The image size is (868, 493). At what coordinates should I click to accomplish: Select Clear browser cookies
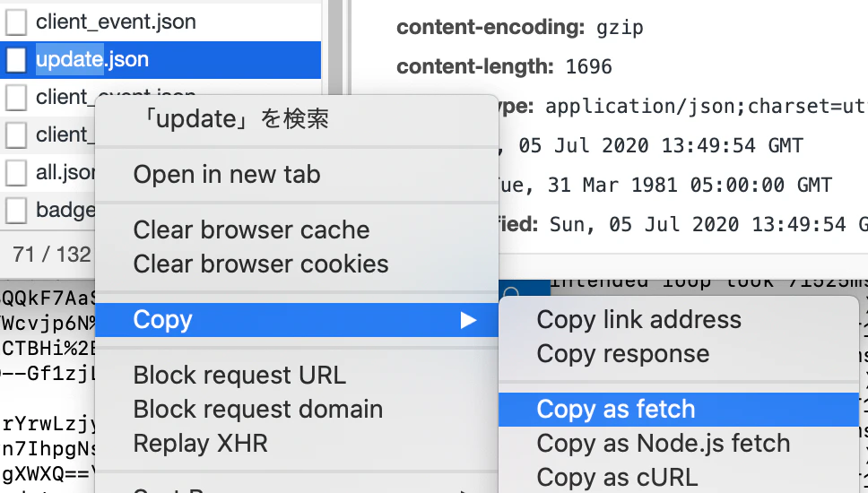click(261, 264)
